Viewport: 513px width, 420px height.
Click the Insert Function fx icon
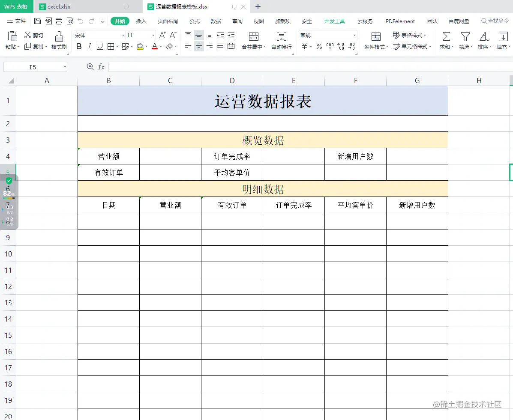tap(102, 67)
